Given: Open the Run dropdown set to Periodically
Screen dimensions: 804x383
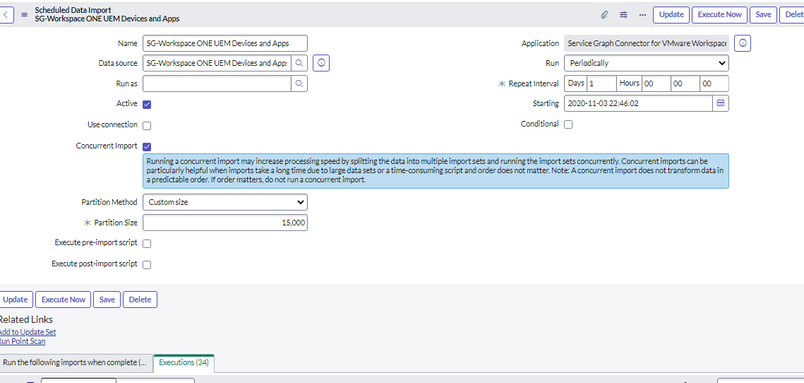Looking at the screenshot, I should pyautogui.click(x=646, y=63).
